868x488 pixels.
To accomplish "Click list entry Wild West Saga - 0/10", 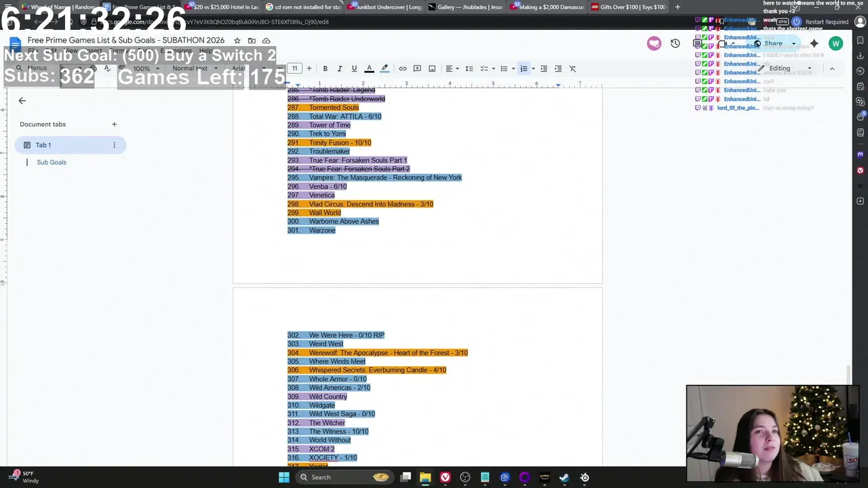I will (x=342, y=413).
